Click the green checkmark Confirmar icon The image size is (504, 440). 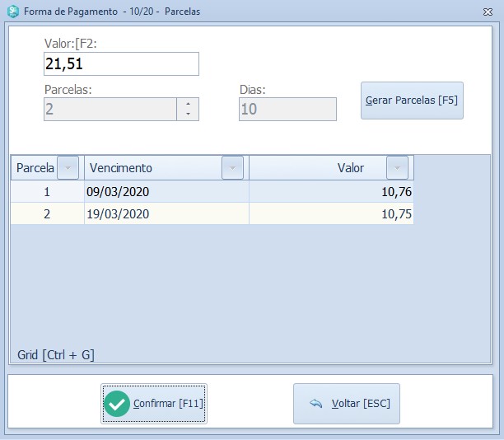coord(118,404)
